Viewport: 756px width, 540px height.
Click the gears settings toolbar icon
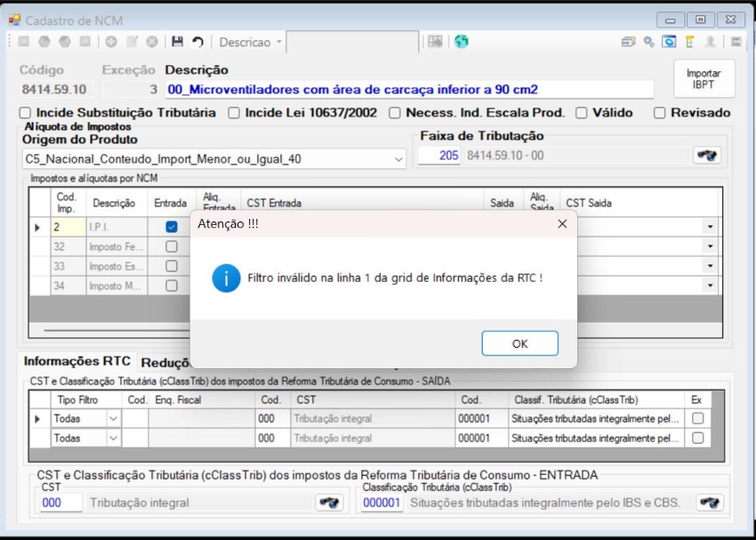click(649, 42)
